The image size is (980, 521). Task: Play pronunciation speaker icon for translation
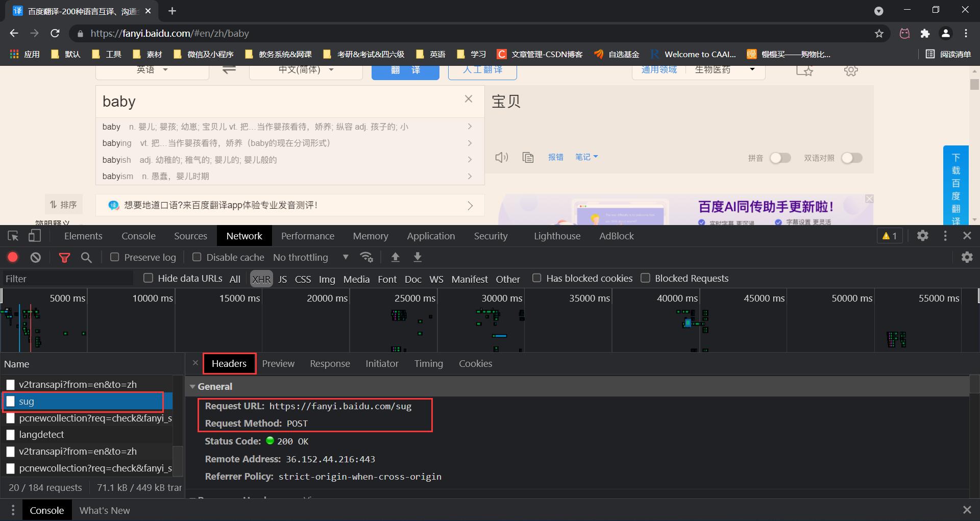(502, 157)
